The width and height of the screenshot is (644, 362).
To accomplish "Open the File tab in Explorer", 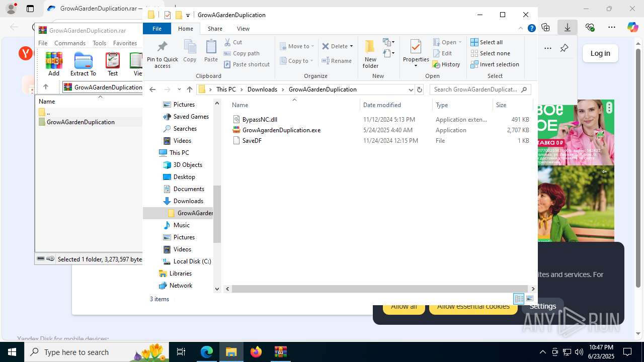I will (157, 29).
